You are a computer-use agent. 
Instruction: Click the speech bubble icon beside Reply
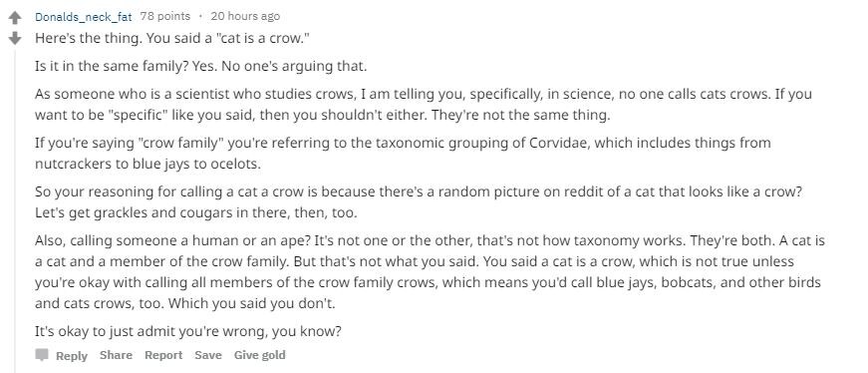click(42, 355)
